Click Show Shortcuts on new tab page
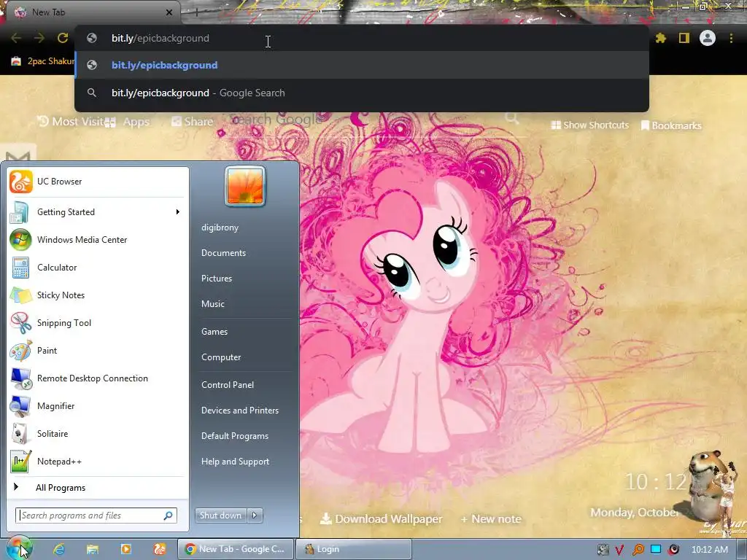This screenshot has height=560, width=747. point(589,125)
